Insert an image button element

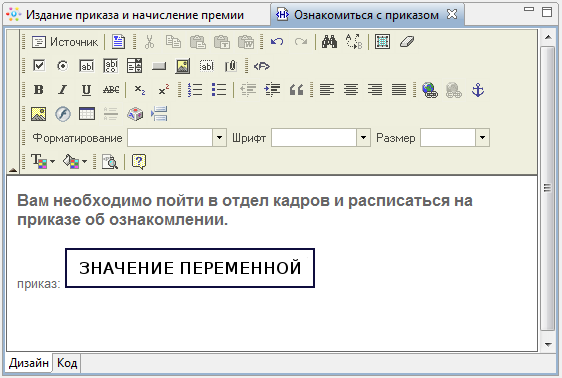point(183,66)
